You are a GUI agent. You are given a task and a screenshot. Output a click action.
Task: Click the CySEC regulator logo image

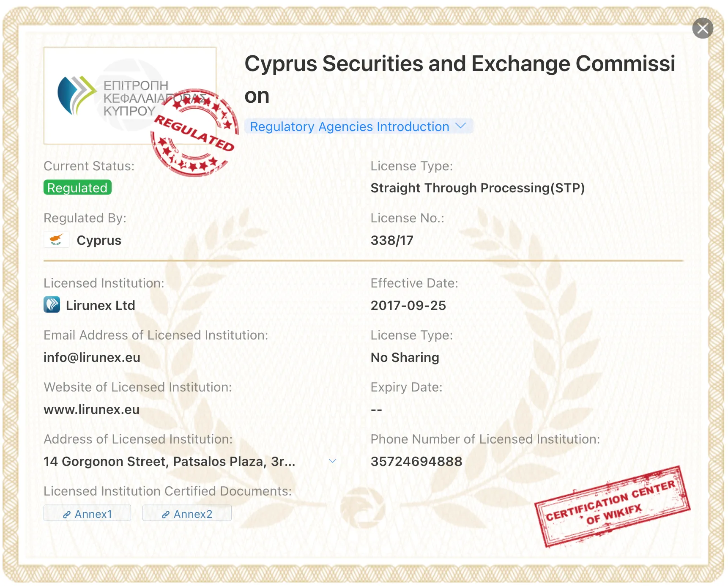(130, 96)
